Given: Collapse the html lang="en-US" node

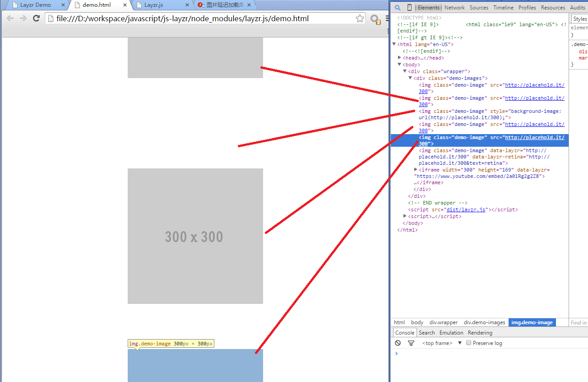Looking at the screenshot, I should pyautogui.click(x=394, y=44).
